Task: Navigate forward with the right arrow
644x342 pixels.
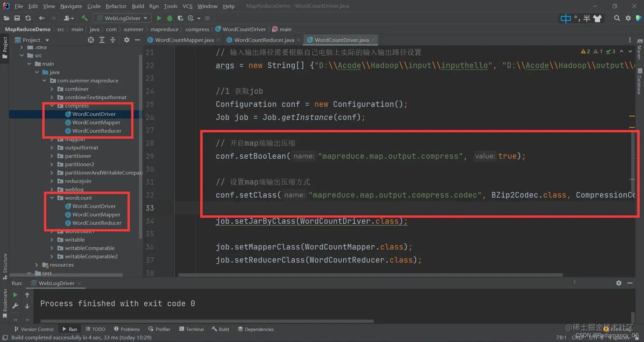Action: point(53,18)
